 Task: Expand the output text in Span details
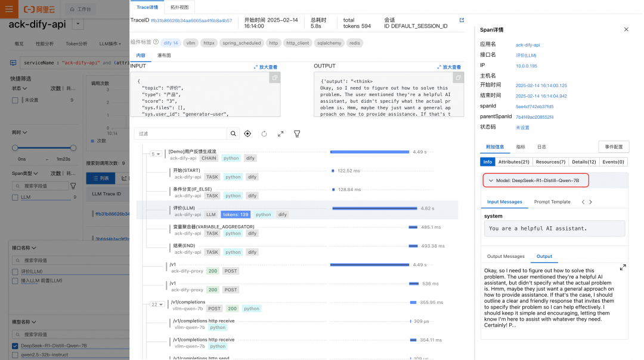tap(623, 267)
